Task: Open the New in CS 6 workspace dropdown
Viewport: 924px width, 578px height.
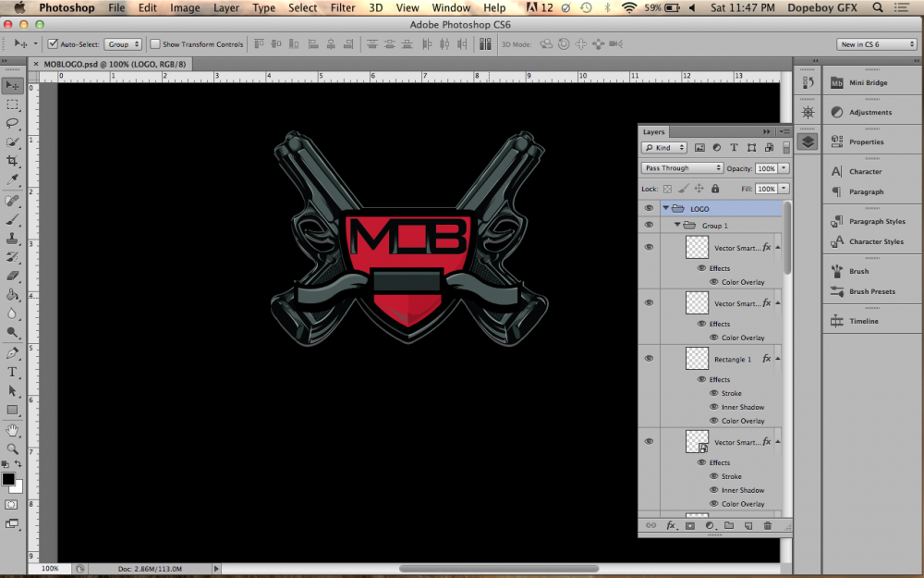Action: tap(876, 44)
